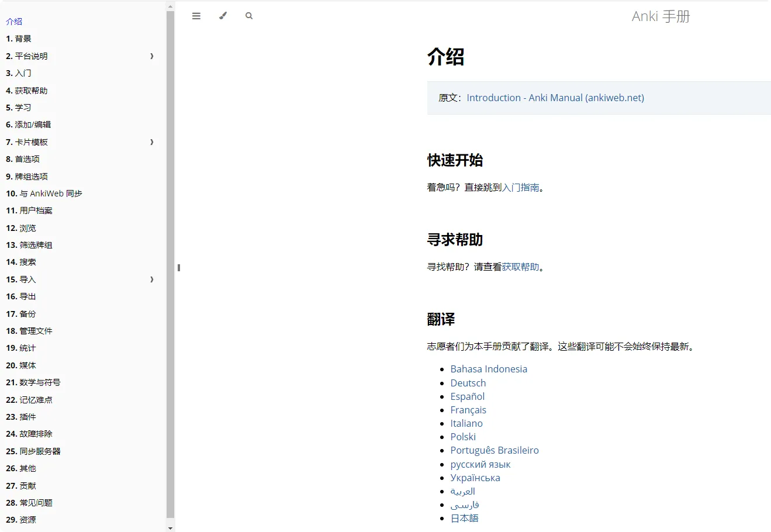Click the 翻译 section heading
This screenshot has height=532, width=771.
coord(441,319)
